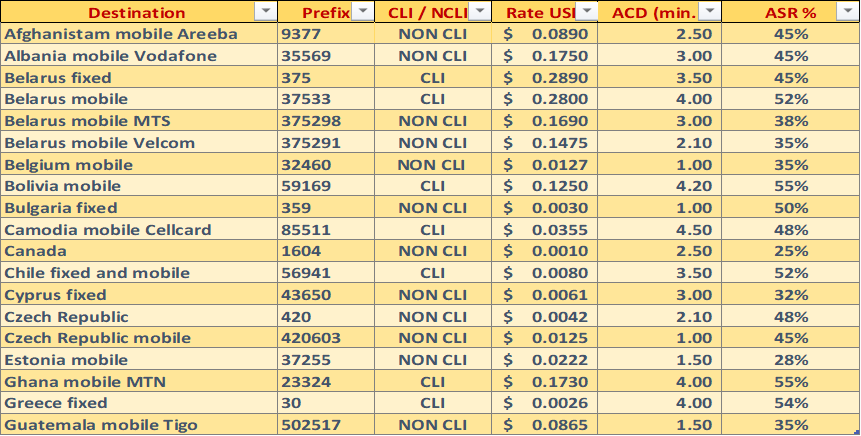Click the ACD cell 4.20
Viewport: 861px width, 436px height.
(x=659, y=186)
